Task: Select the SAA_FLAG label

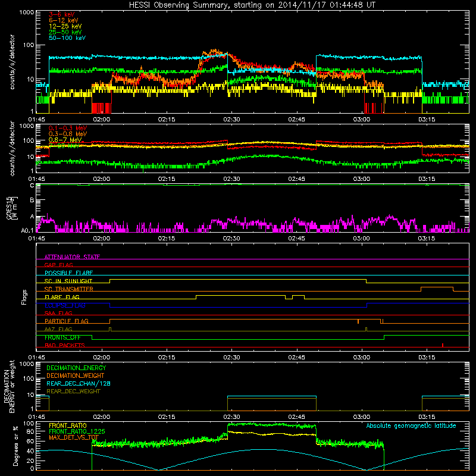Action: click(x=58, y=313)
